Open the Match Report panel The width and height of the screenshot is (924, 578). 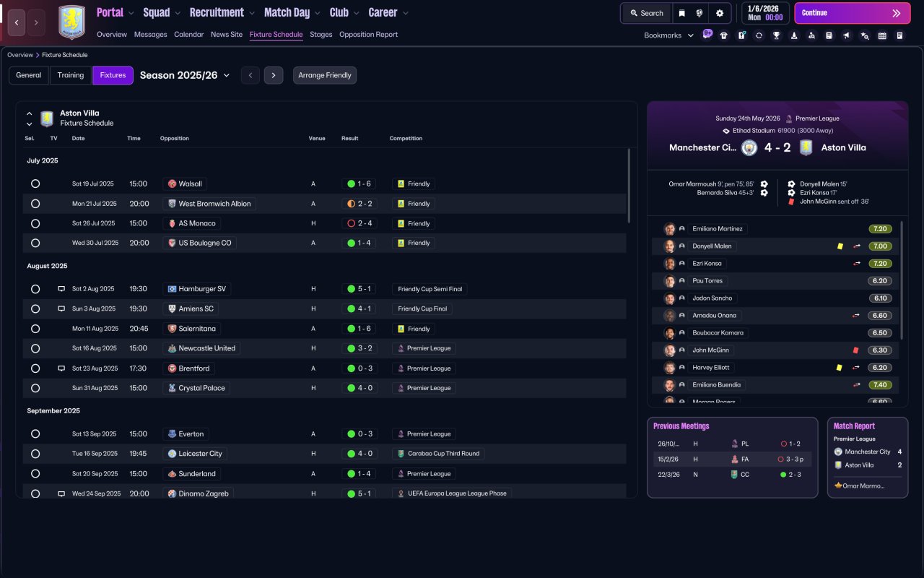(868, 457)
